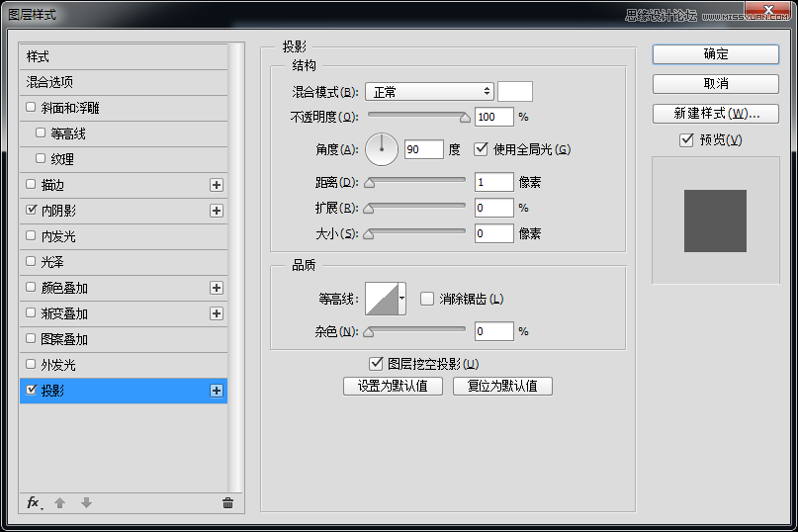Screen dimensions: 798x532
Task: Enable the 斜面和浮雕 checkbox
Action: (x=31, y=107)
